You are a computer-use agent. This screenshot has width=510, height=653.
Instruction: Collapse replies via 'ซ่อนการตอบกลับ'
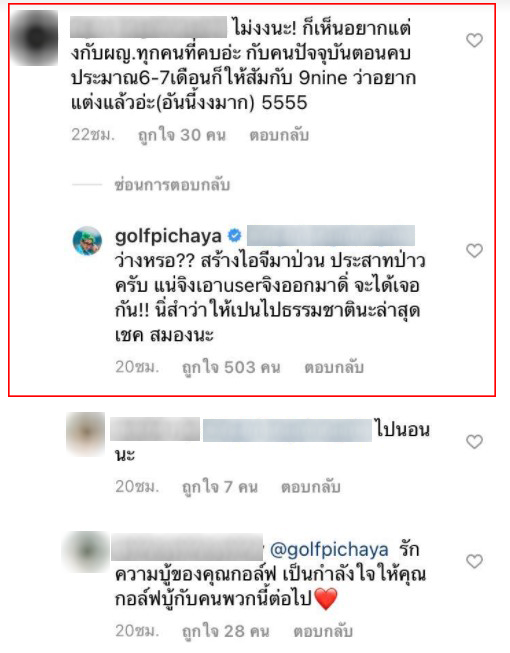click(x=172, y=185)
